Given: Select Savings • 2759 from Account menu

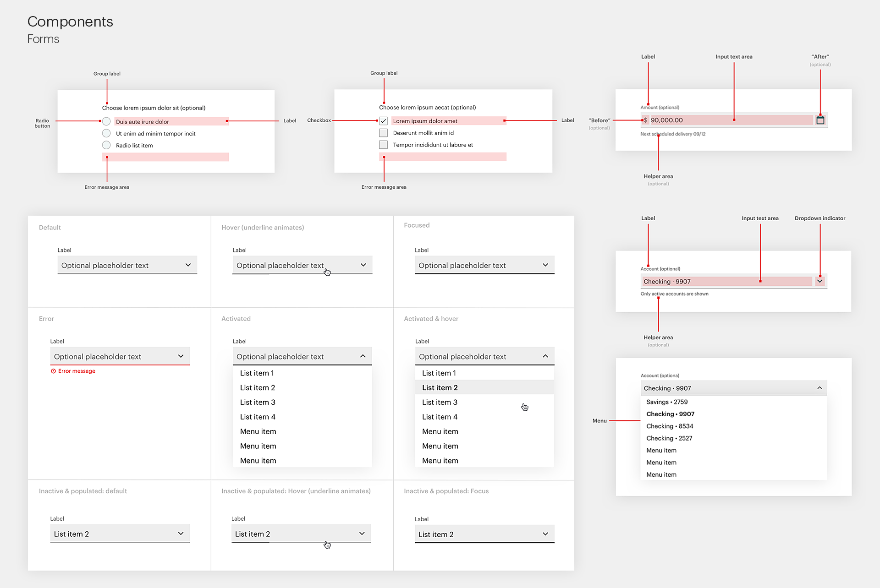Looking at the screenshot, I should click(x=667, y=402).
